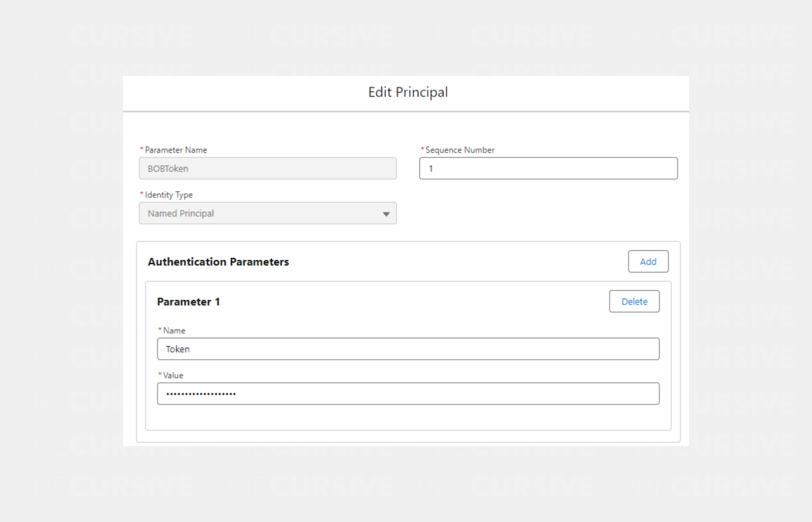Click the Identity Type label
The height and width of the screenshot is (522, 812).
(169, 195)
